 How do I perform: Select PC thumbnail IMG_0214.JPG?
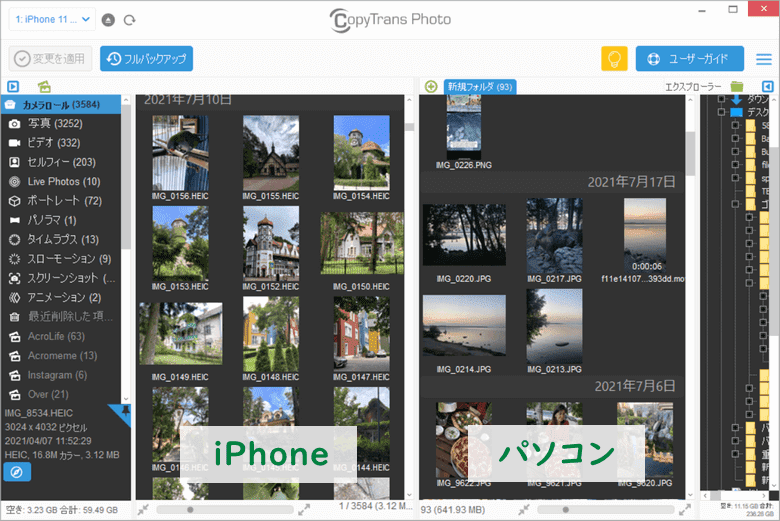pos(464,325)
